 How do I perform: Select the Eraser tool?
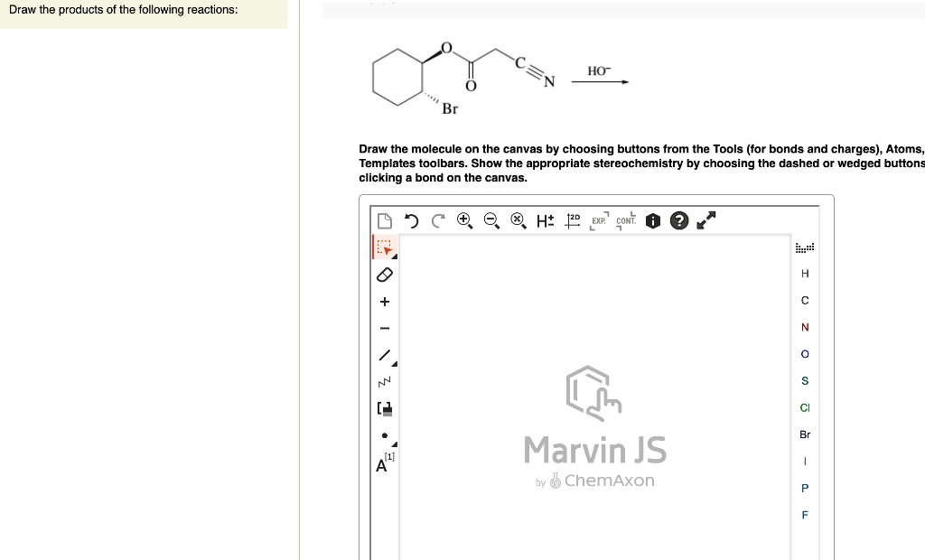click(384, 275)
